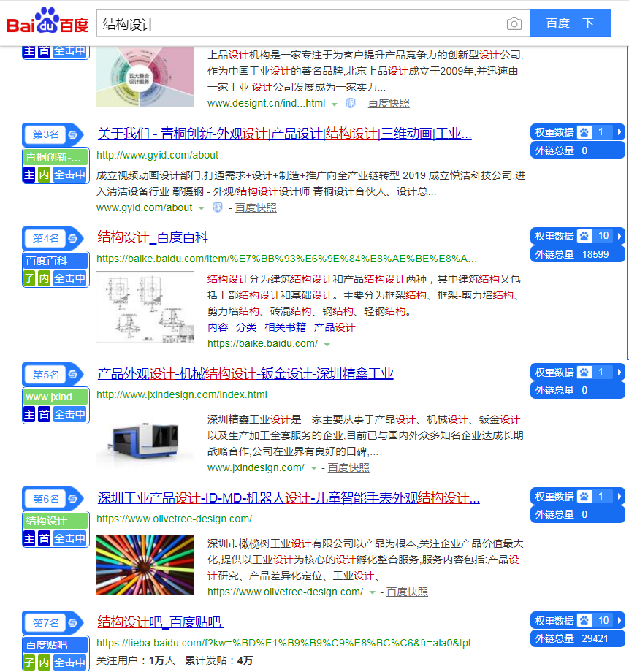Screen dimensions: 629x672
Task: Expand 权重数据 arrow for the 第7名 result
Action: pos(620,621)
